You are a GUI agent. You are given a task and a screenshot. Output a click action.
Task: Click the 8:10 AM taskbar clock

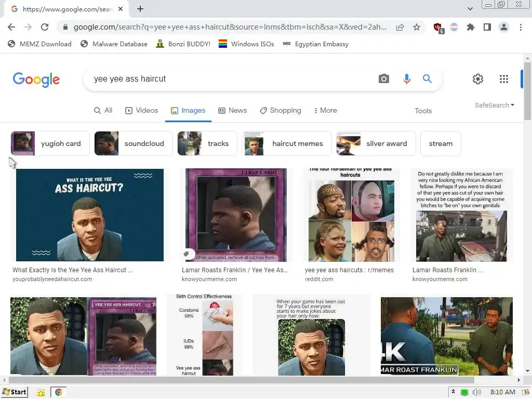[x=502, y=392]
